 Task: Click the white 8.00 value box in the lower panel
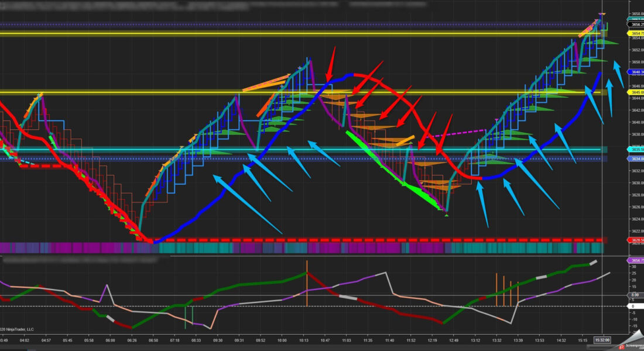tap(634, 295)
